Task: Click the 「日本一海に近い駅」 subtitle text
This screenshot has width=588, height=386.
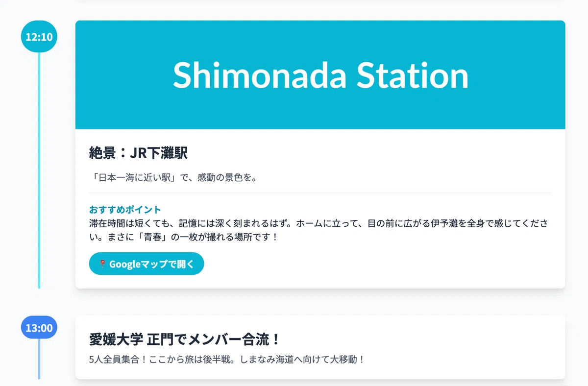Action: click(133, 177)
